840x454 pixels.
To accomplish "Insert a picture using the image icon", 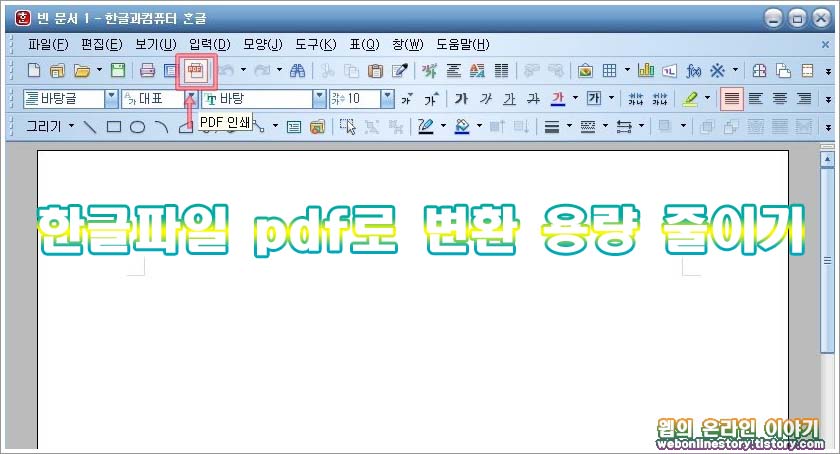I will (586, 70).
